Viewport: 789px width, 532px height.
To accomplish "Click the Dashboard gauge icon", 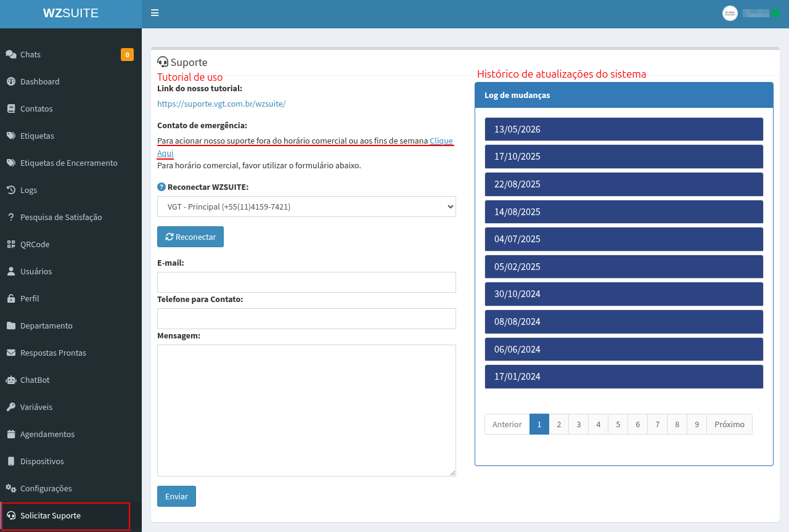I will pyautogui.click(x=11, y=81).
